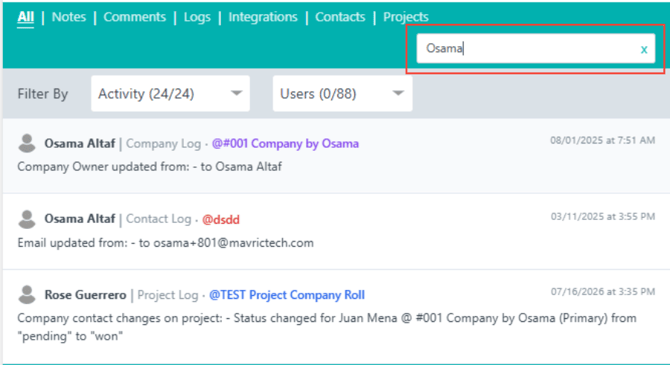The height and width of the screenshot is (365, 670).
Task: Clear the search with the x icon
Action: click(644, 50)
